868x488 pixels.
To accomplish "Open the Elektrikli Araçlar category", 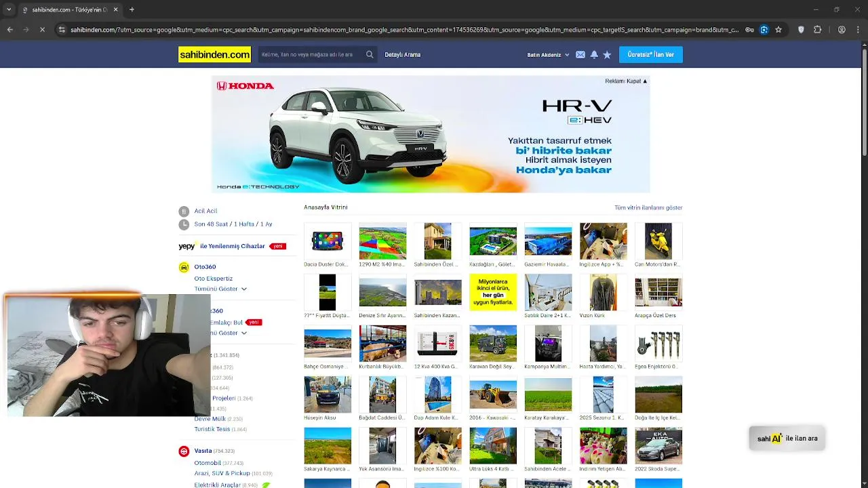I will point(217,485).
